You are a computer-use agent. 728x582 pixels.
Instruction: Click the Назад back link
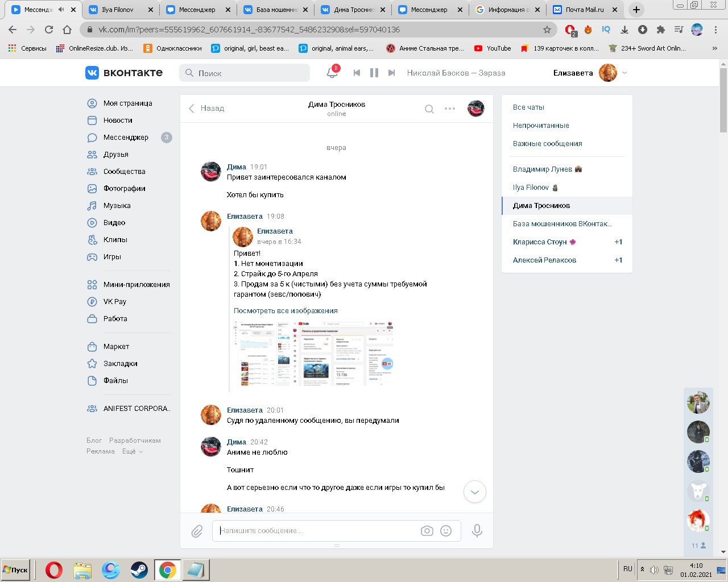(x=206, y=108)
